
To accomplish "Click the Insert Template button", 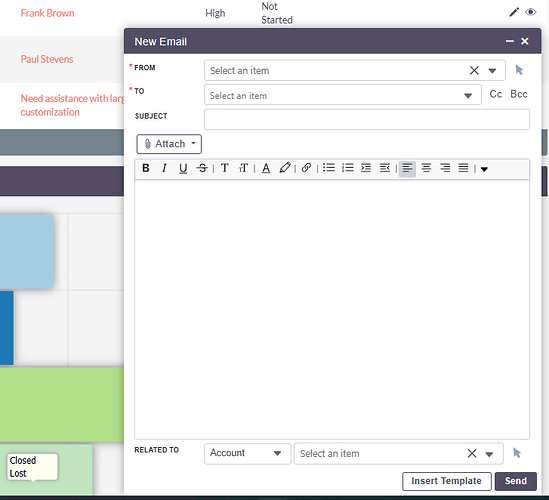I will (x=447, y=481).
